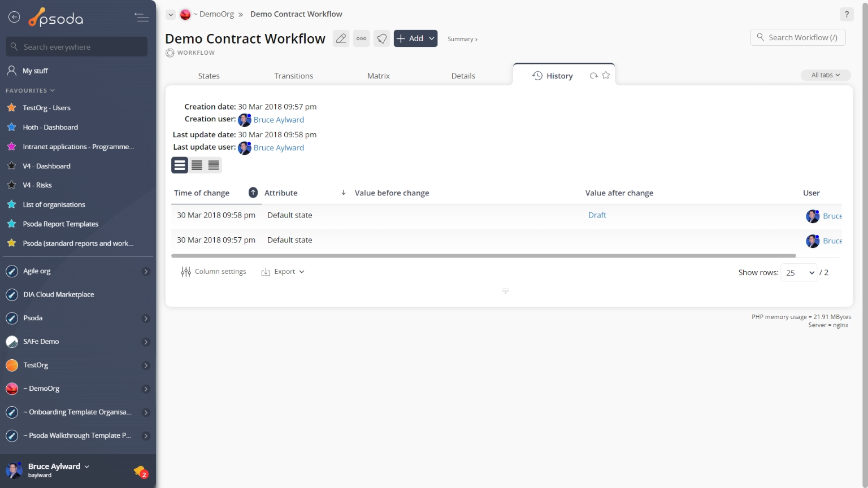
Task: Open the Psoda logo home link
Action: 56,18
